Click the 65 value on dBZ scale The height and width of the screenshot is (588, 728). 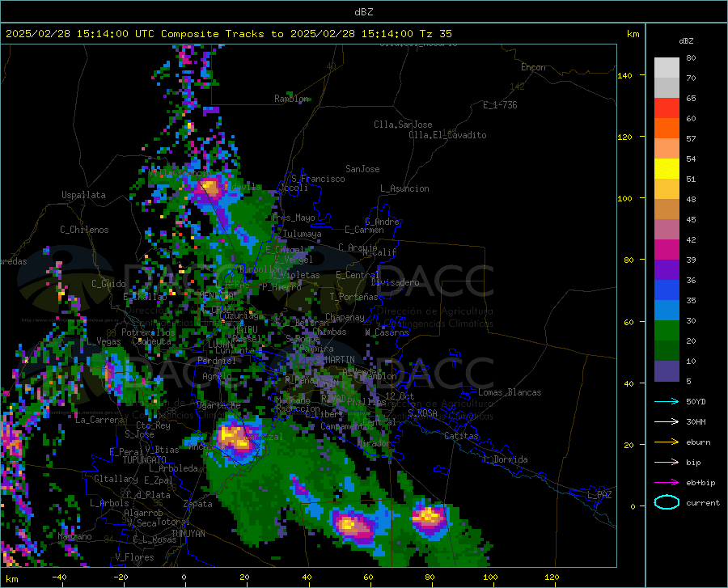coord(691,99)
